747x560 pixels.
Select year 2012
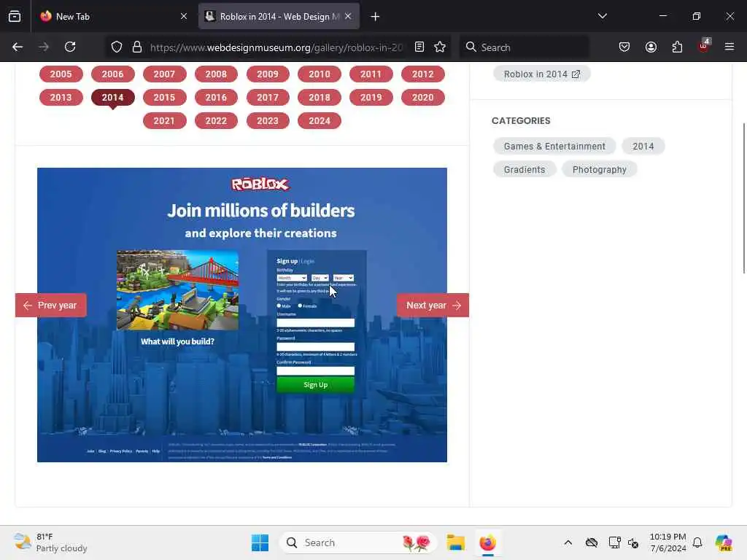(x=422, y=74)
